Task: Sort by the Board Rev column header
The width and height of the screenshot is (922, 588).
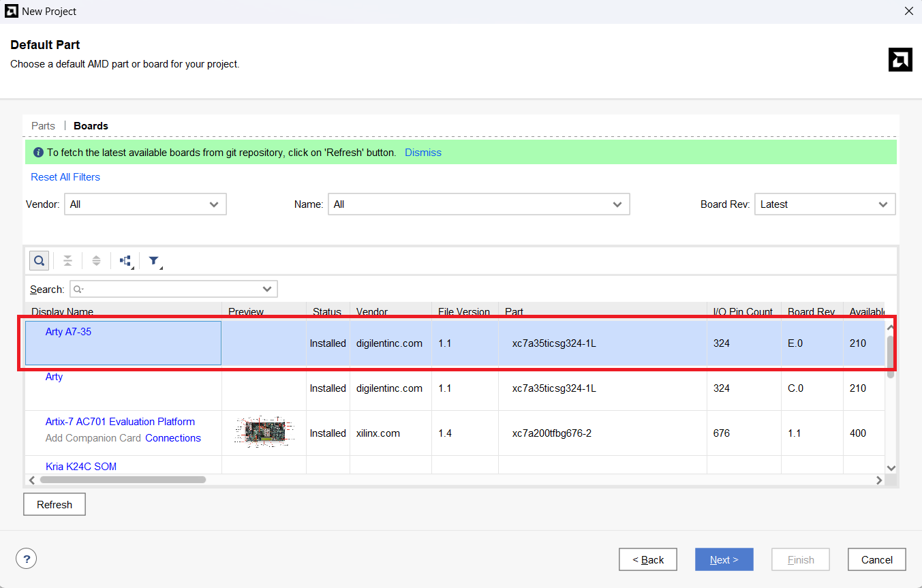Action: (x=812, y=311)
